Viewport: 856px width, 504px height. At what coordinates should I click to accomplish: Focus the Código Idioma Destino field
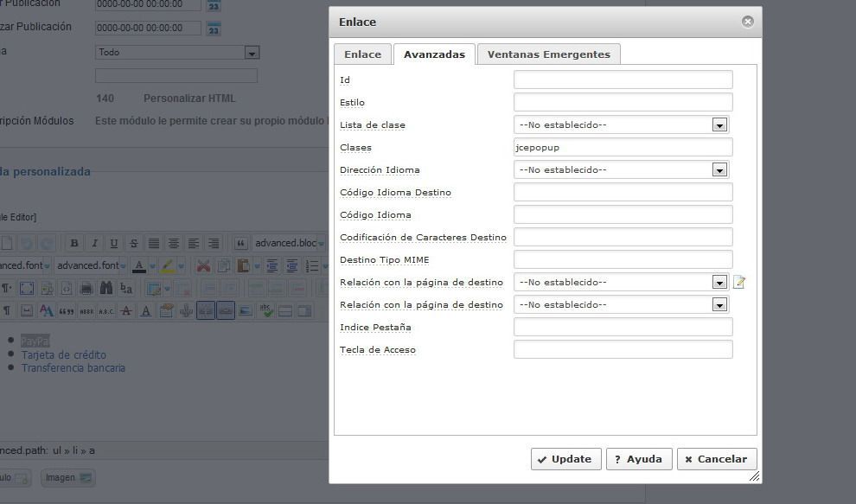pyautogui.click(x=623, y=192)
